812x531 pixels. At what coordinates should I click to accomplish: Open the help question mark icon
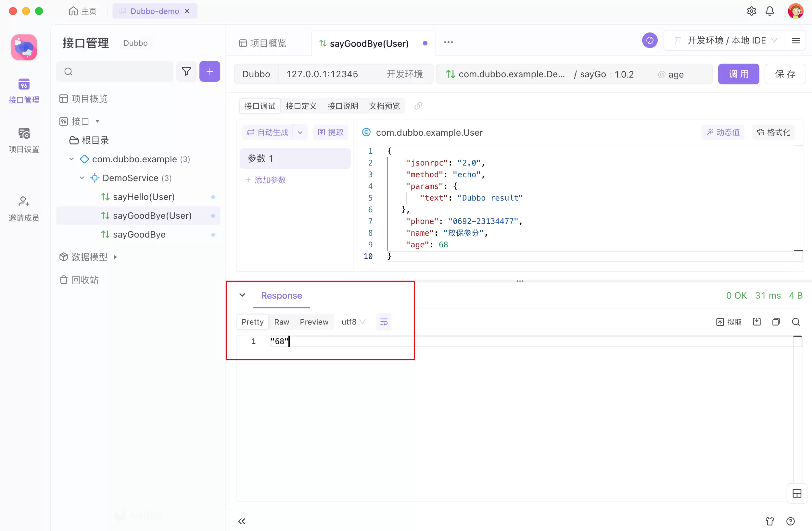[x=791, y=521]
